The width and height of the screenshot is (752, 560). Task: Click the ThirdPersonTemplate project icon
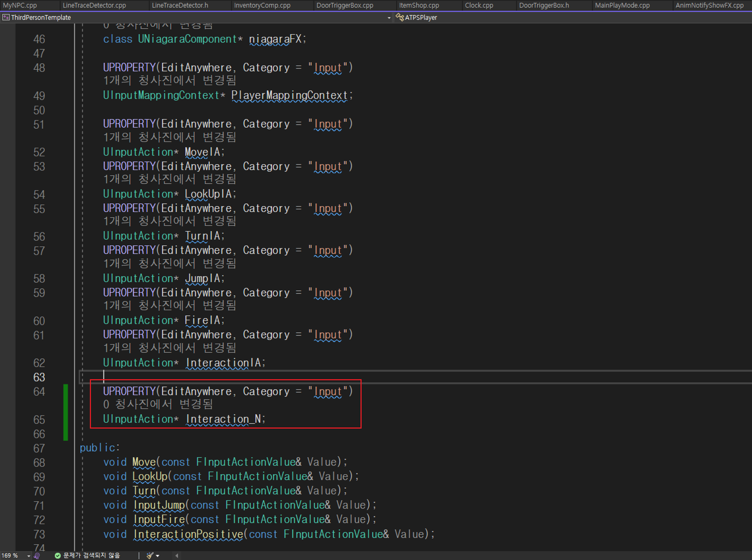coord(6,17)
